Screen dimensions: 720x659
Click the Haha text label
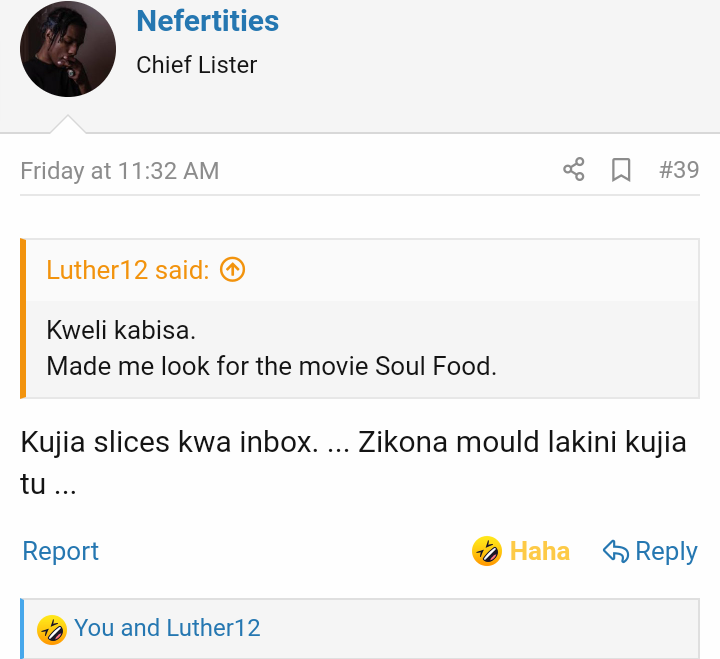click(x=540, y=551)
